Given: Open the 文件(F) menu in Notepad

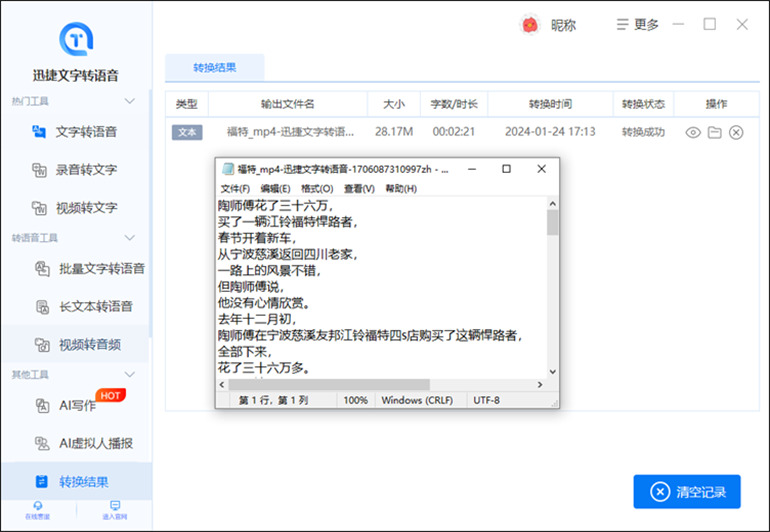Looking at the screenshot, I should (x=235, y=189).
